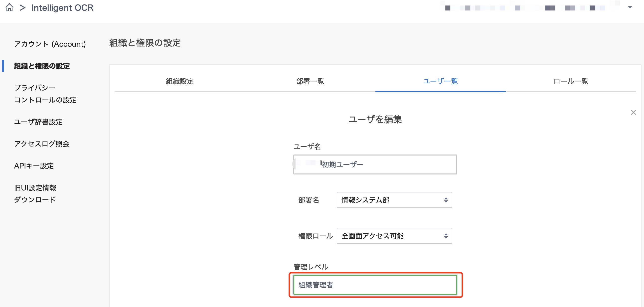644x307 pixels.
Task: Open アクセスログ照会 from the sidebar
Action: pyautogui.click(x=42, y=144)
